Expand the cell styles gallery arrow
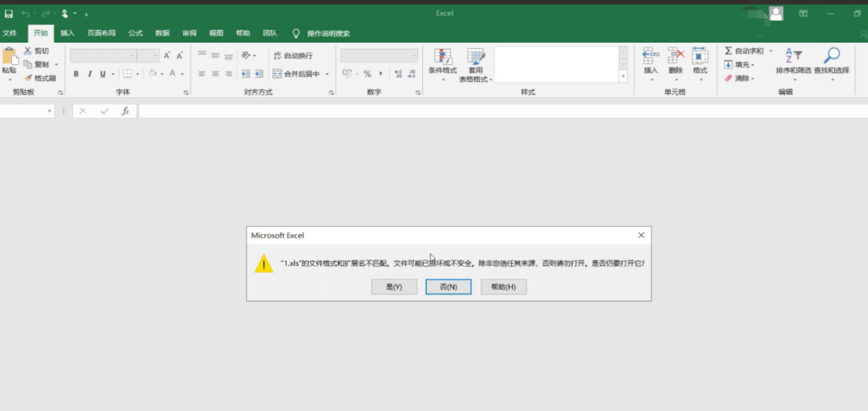868x411 pixels. pos(624,77)
